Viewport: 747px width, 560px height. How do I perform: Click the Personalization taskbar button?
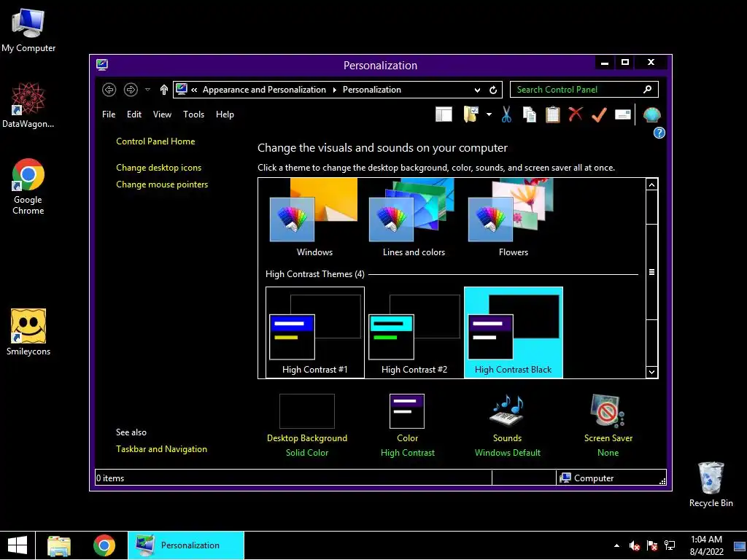tap(186, 545)
